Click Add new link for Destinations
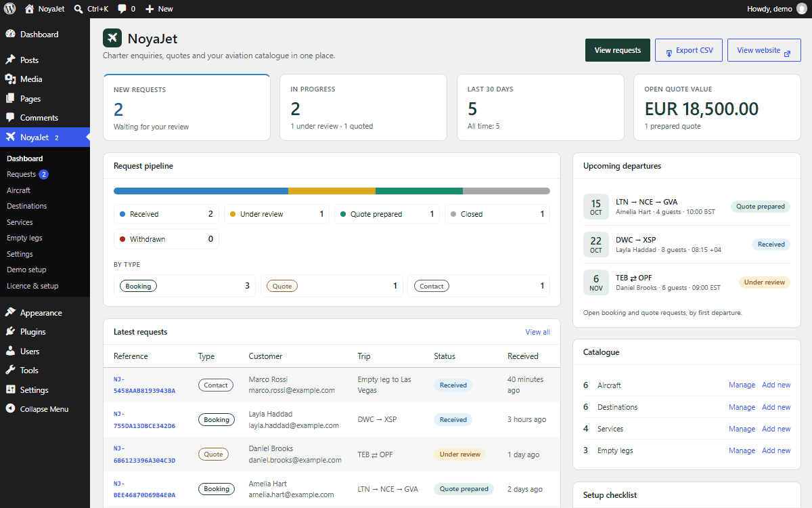The height and width of the screenshot is (508, 812). pos(776,406)
